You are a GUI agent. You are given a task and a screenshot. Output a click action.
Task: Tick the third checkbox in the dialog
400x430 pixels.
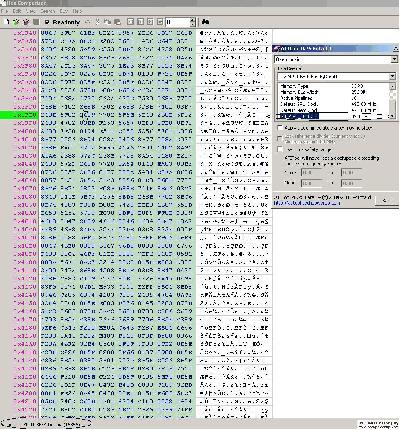pos(280,150)
